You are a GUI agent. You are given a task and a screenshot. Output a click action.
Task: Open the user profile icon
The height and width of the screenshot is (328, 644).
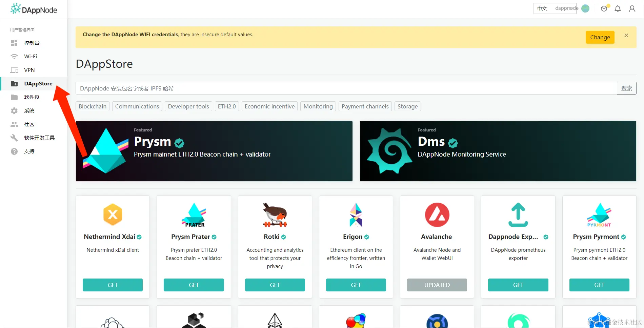(x=632, y=8)
